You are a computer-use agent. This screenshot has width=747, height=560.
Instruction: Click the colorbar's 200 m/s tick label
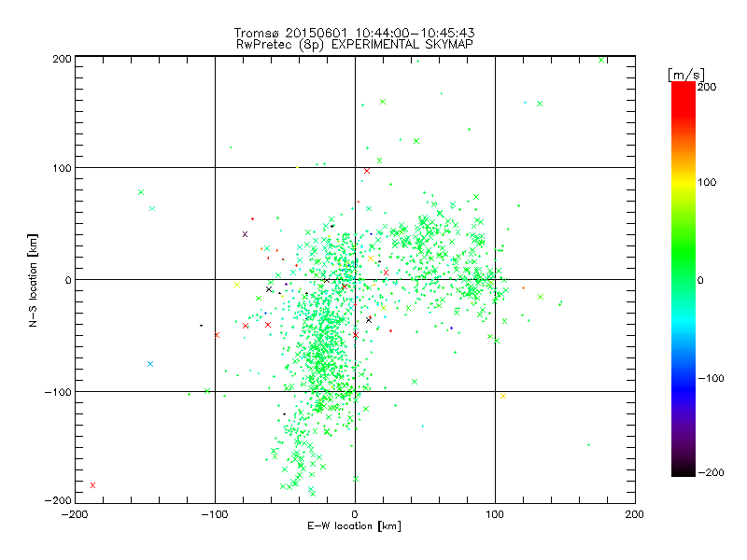tap(707, 87)
